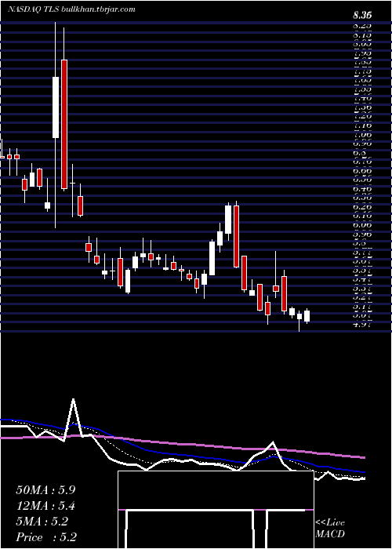The width and height of the screenshot is (392, 549).
Task: Click the MACD label
Action: point(329,534)
